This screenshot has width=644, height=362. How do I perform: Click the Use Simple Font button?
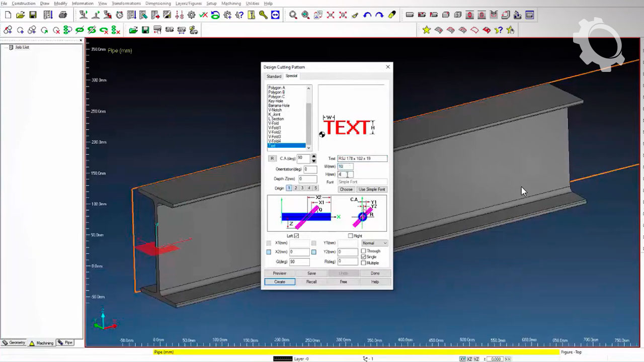pos(372,190)
